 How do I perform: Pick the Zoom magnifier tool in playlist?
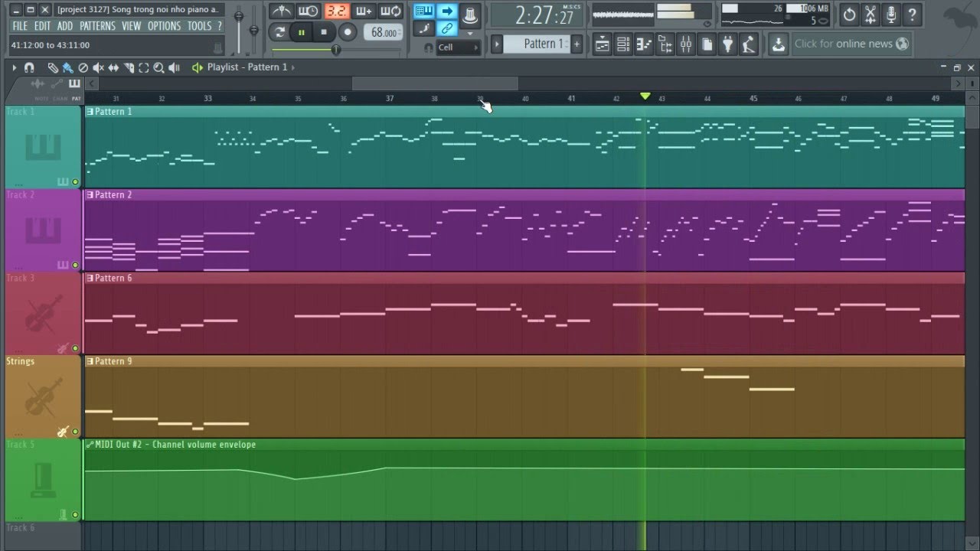coord(158,67)
